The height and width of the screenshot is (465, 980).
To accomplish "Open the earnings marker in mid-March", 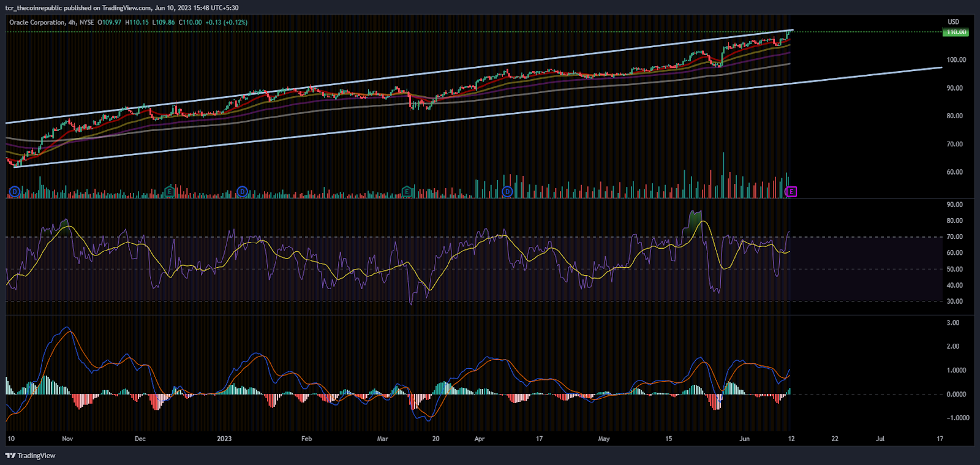I will [x=407, y=192].
